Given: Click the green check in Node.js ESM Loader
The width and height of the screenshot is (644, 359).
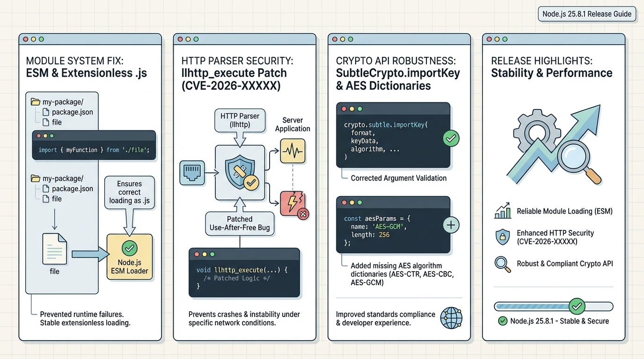Looking at the screenshot, I should coord(129,248).
